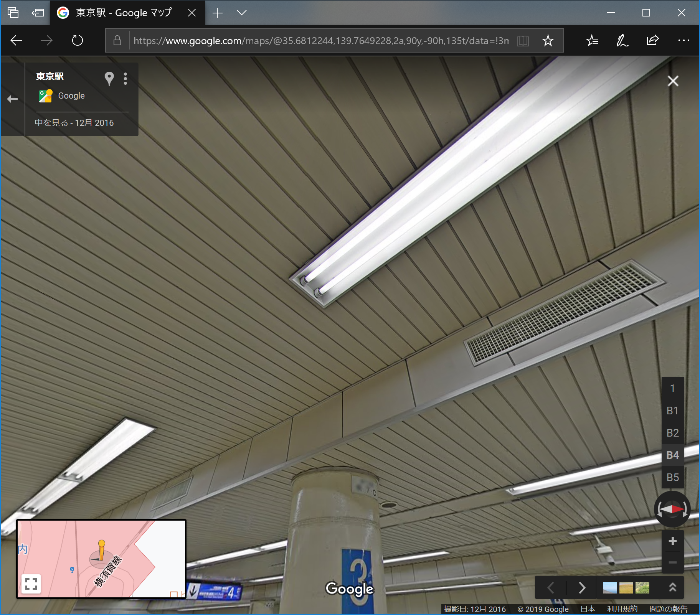Open the Favorites hub in Edge
This screenshot has height=615, width=700.
click(x=592, y=40)
